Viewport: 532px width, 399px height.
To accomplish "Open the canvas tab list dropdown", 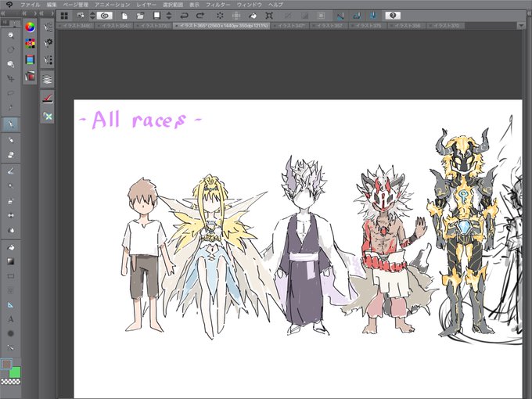I will [x=521, y=26].
